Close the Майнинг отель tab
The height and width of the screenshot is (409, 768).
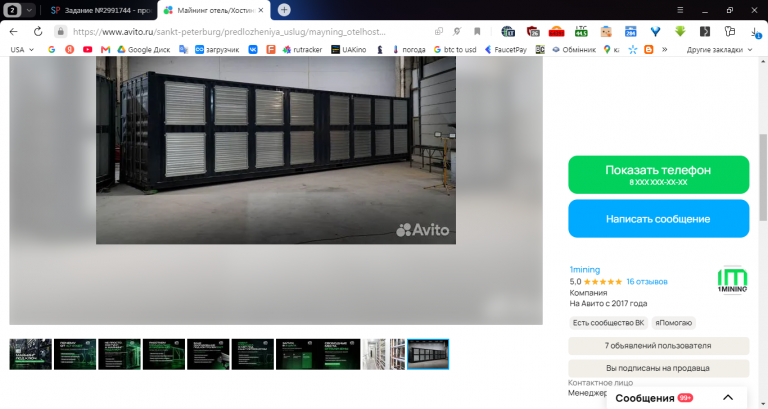tap(261, 10)
